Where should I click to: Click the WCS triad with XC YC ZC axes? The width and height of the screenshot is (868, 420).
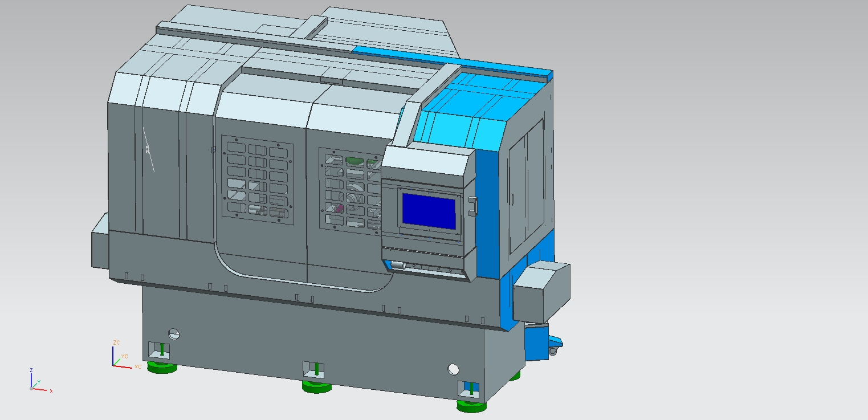tap(125, 356)
